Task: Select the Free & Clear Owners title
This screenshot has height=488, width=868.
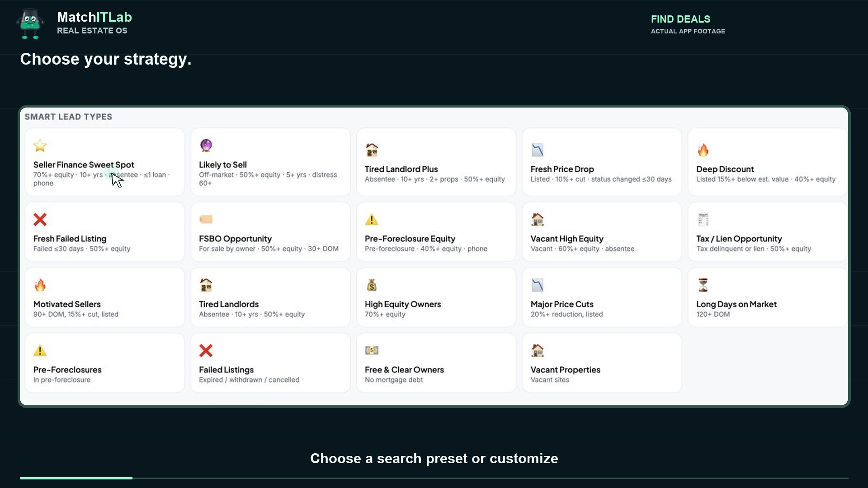Action: coord(404,370)
